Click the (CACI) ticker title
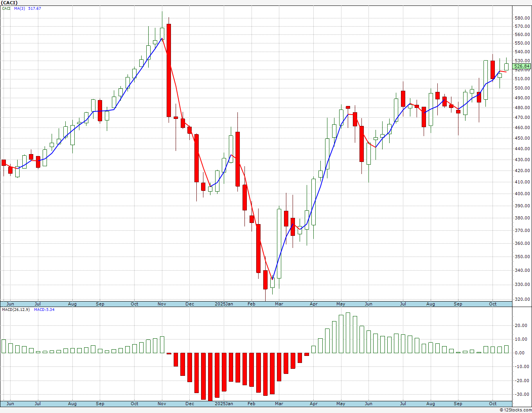532x413 pixels. [x=9, y=2]
